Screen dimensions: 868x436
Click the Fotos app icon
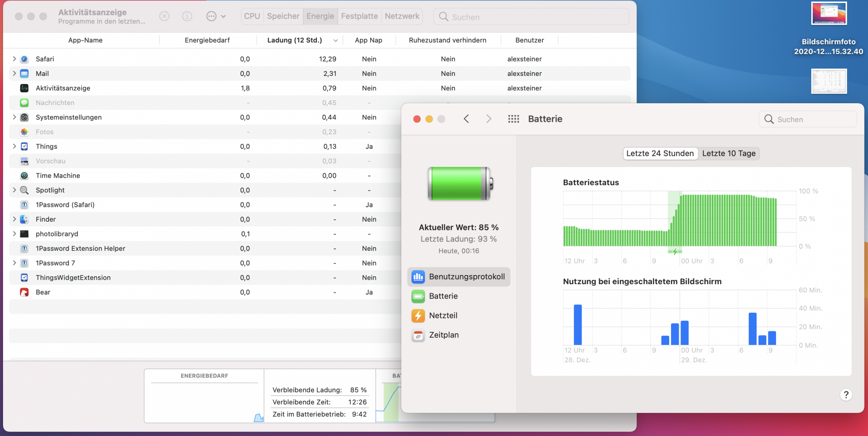24,132
